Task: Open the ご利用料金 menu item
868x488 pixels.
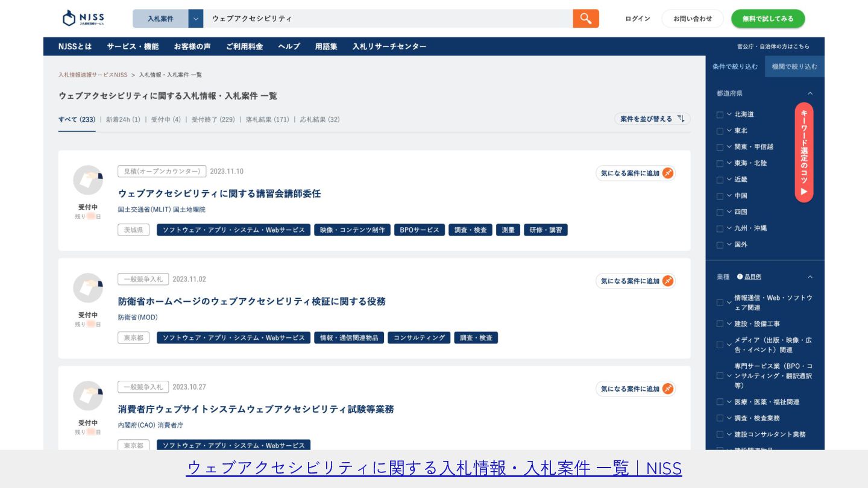Action: coord(244,46)
